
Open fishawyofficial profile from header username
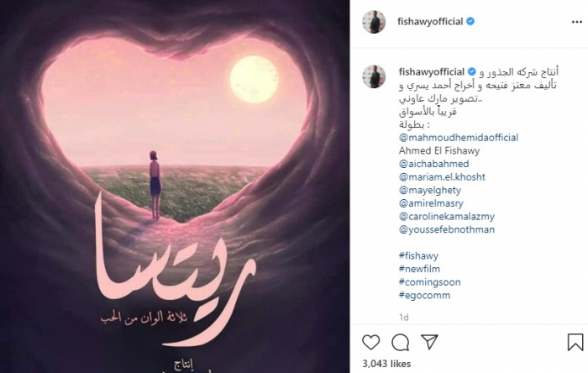coord(430,21)
